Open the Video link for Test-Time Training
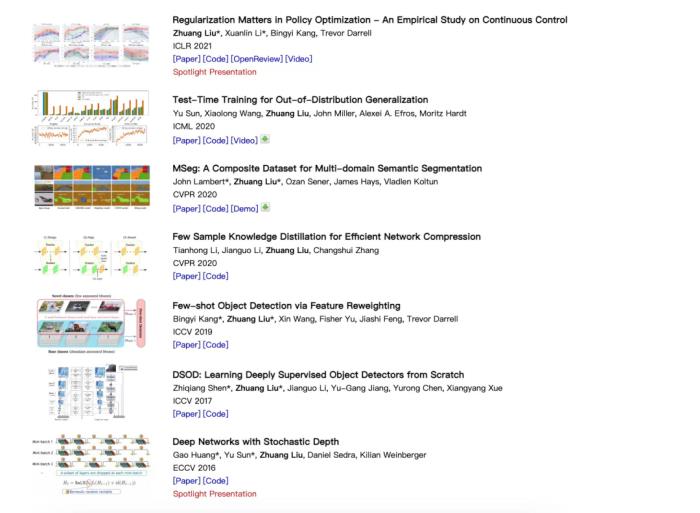The image size is (700, 513). coord(244,141)
